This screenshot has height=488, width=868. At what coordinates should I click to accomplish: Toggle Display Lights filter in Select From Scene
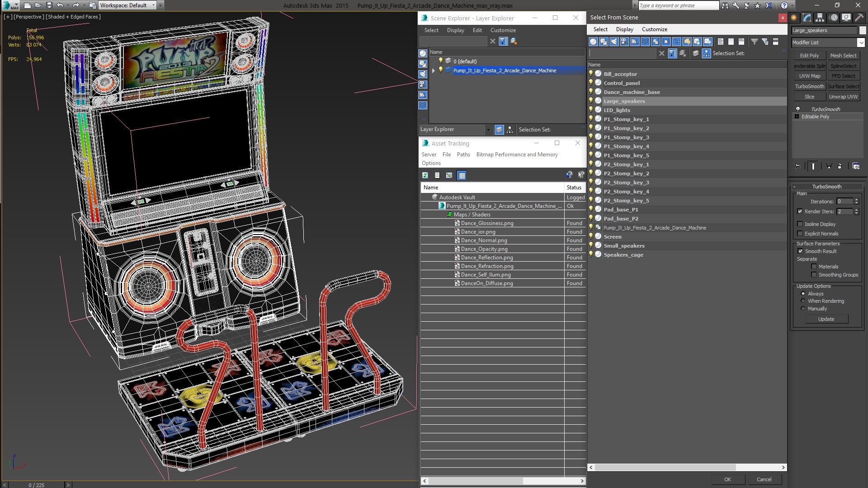pyautogui.click(x=614, y=42)
